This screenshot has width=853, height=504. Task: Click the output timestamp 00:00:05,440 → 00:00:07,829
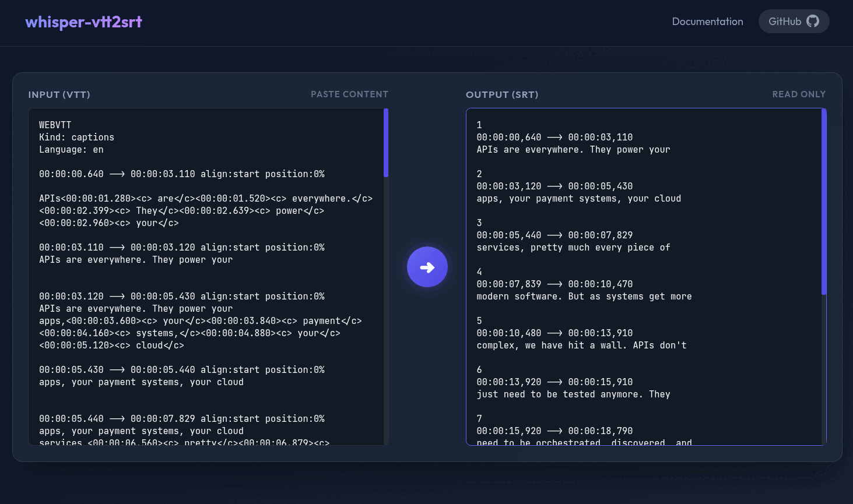554,235
